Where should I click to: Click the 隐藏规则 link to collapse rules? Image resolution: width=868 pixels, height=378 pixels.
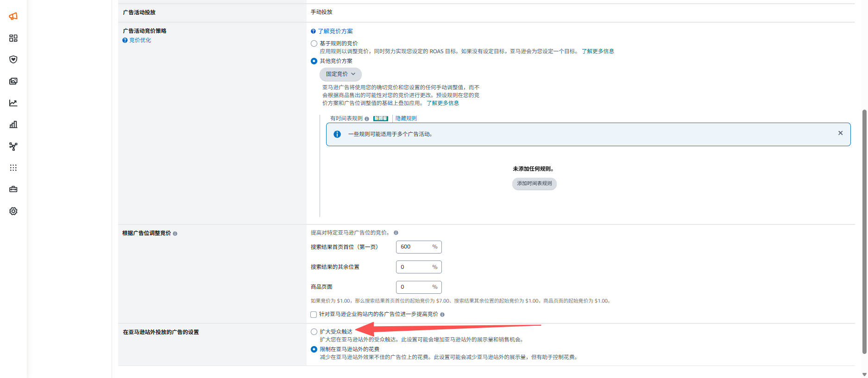[x=406, y=118]
